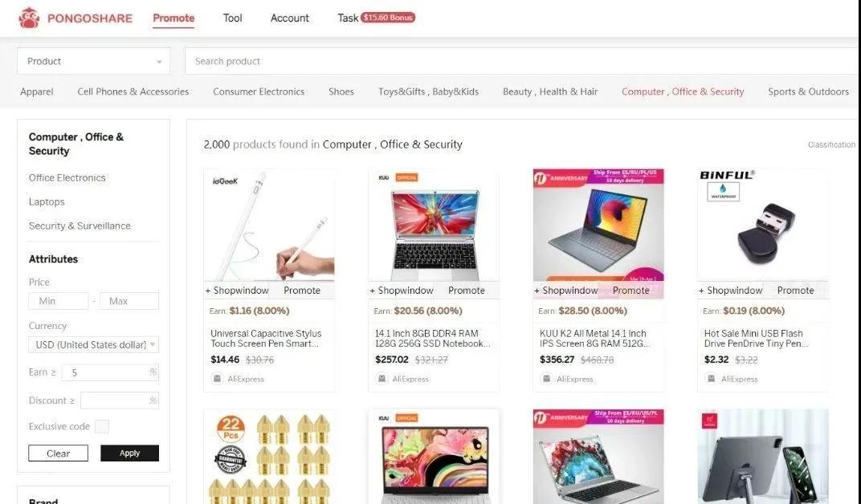Image resolution: width=861 pixels, height=504 pixels.
Task: Open the Classification sorting option
Action: (x=831, y=144)
